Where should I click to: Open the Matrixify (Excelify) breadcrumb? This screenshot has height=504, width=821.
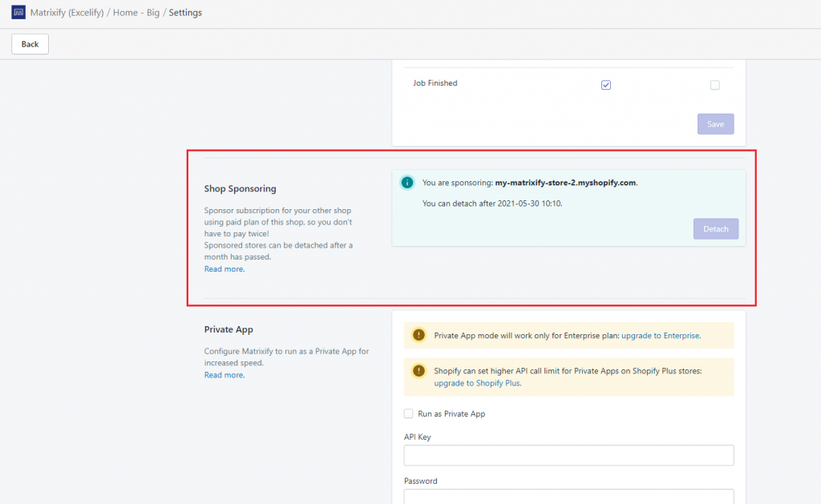coord(67,13)
